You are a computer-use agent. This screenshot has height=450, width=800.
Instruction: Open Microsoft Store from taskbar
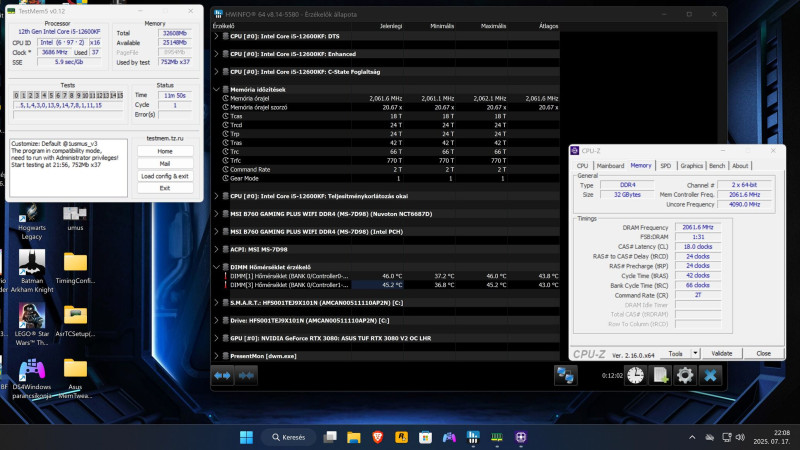tap(426, 437)
